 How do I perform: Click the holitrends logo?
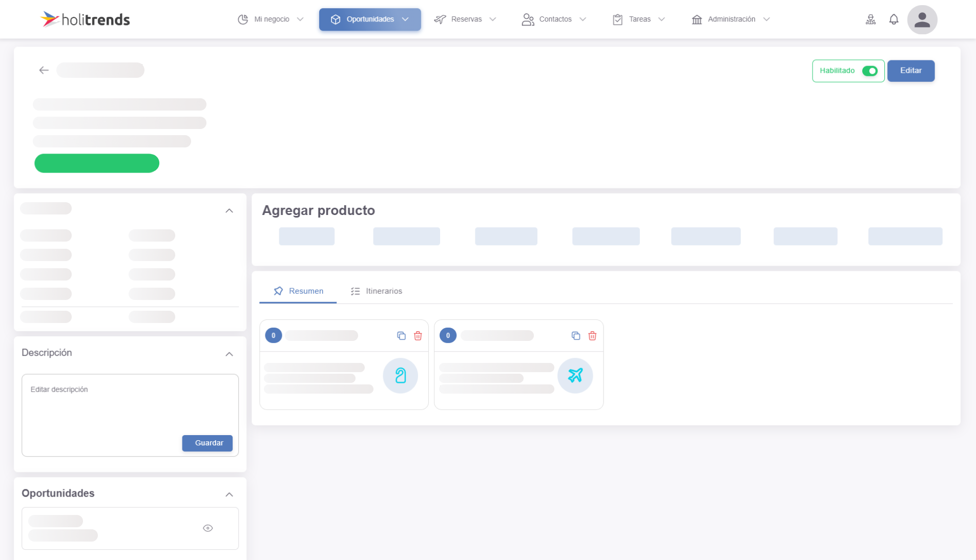click(x=85, y=19)
